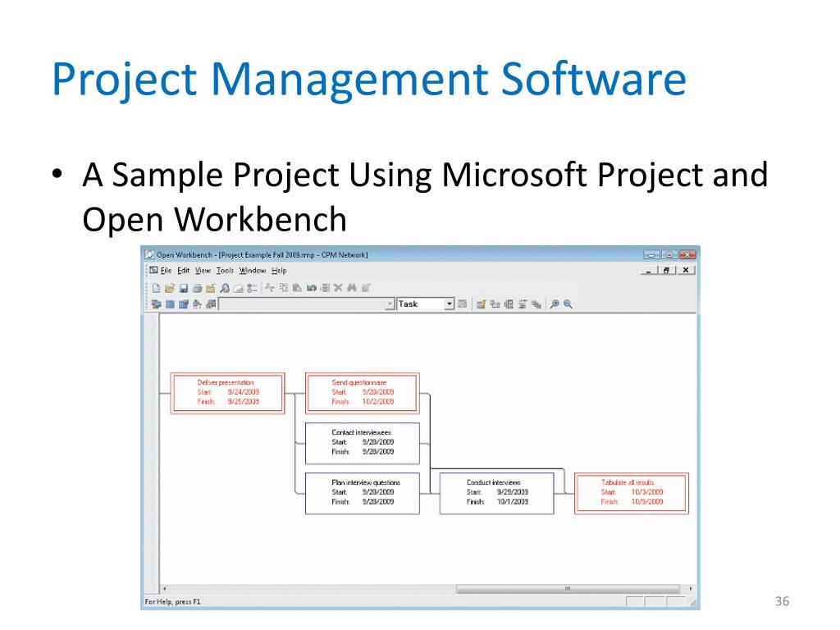Expand the Task dropdown list
The image size is (840, 630).
[x=450, y=304]
